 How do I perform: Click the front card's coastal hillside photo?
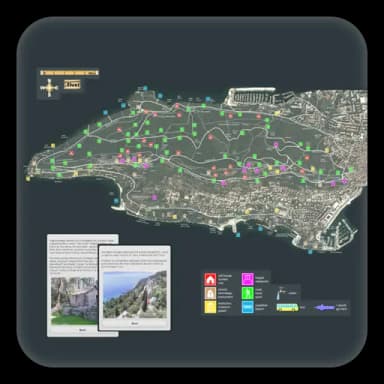(134, 295)
